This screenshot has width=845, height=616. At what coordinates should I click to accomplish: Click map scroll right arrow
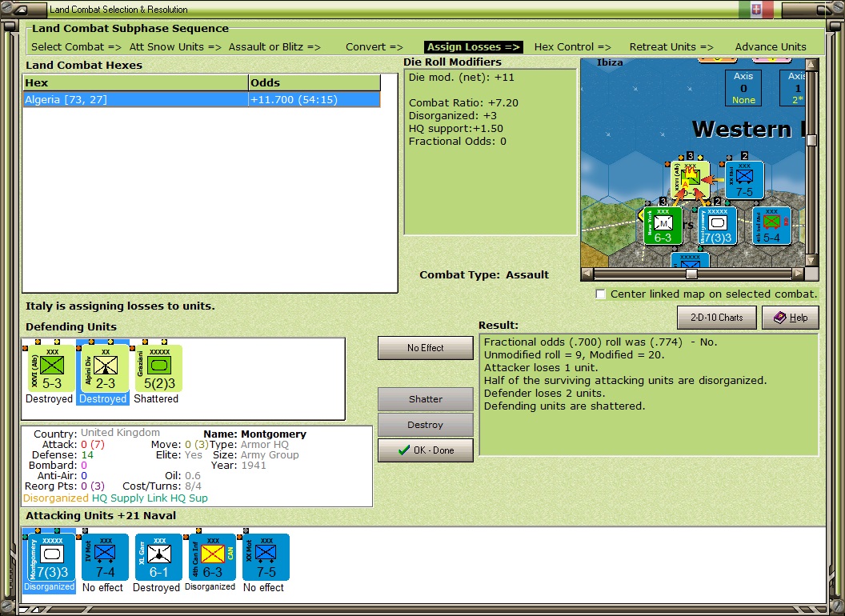click(798, 274)
